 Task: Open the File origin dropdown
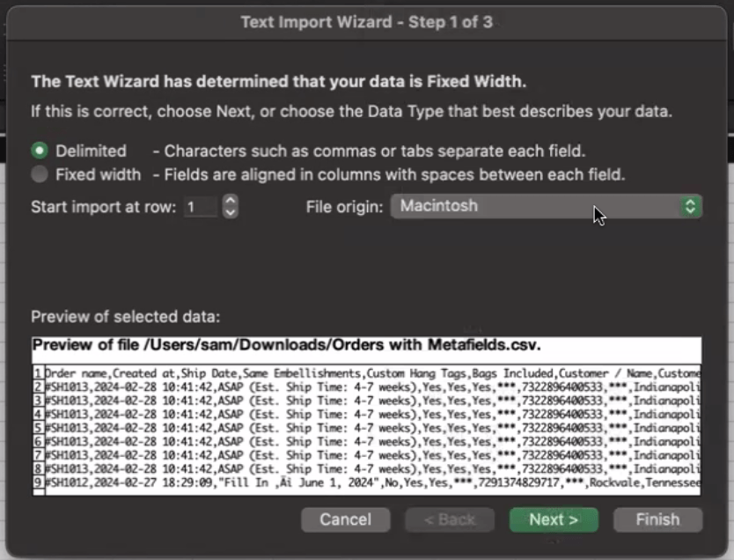pos(546,206)
